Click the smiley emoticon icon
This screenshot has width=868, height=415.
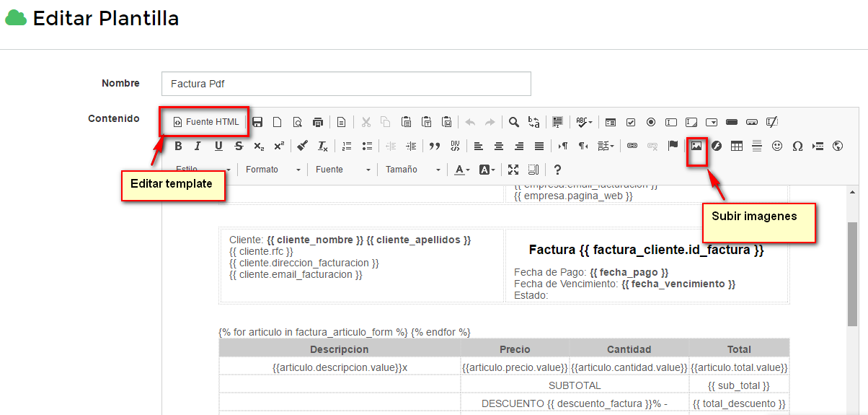click(x=777, y=146)
